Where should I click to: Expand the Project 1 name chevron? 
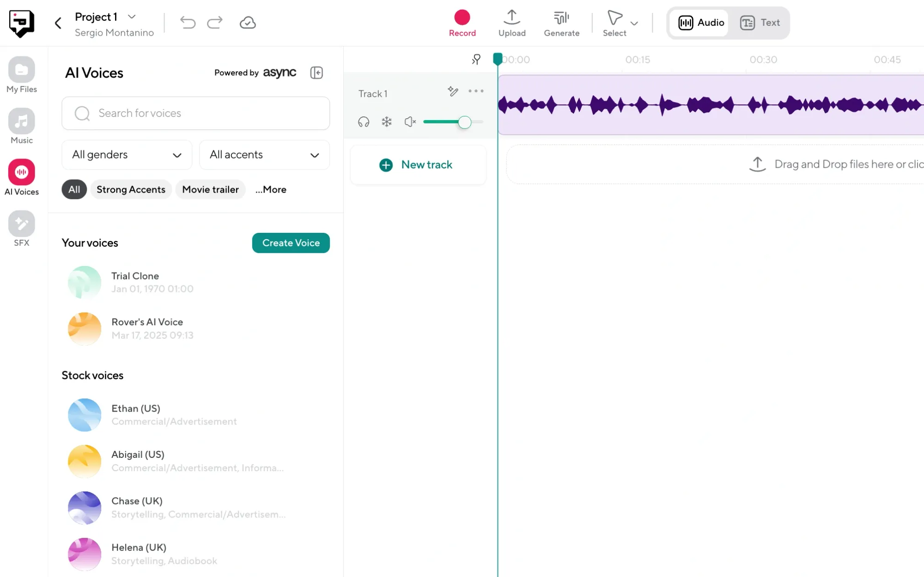coord(132,17)
